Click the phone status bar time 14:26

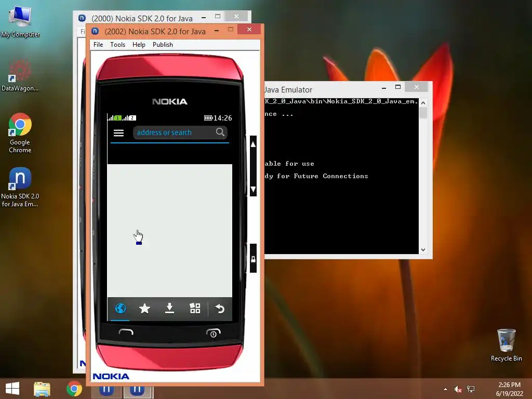tap(222, 118)
